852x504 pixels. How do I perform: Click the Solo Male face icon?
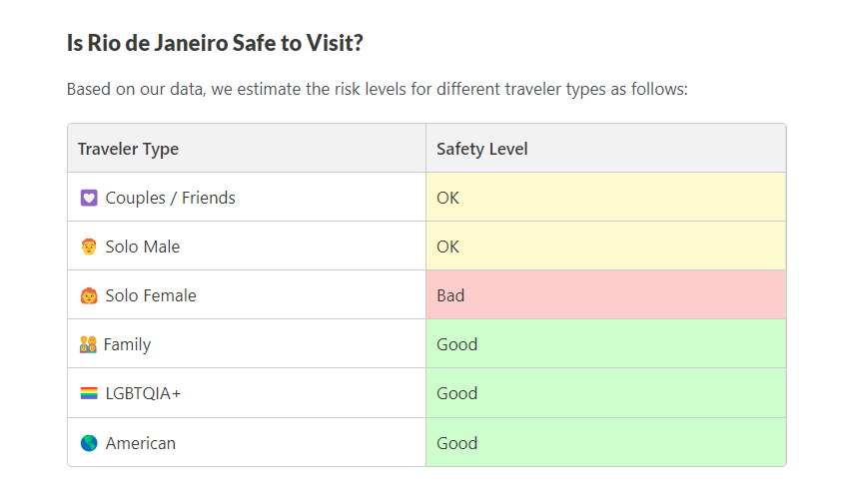click(89, 247)
